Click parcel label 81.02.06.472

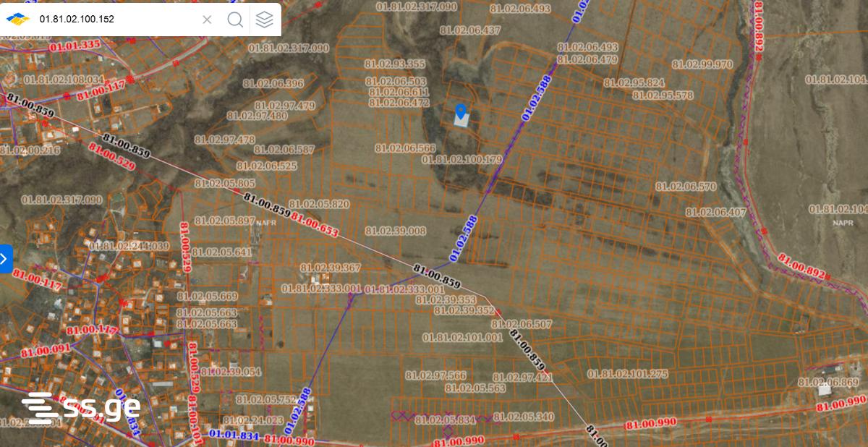pyautogui.click(x=399, y=103)
